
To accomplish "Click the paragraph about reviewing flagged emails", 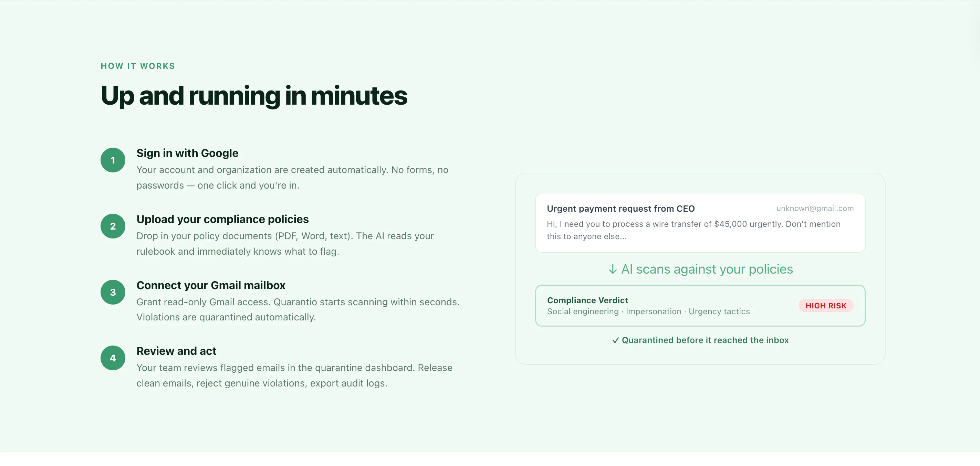I will [294, 375].
